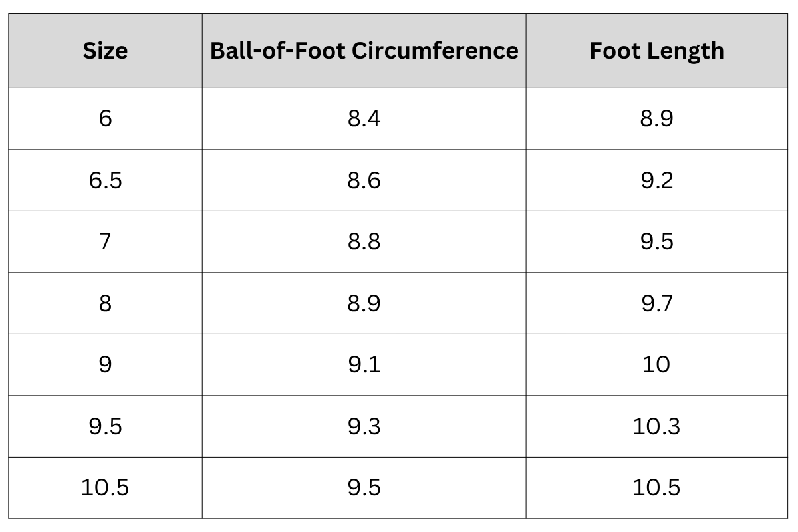Click the Foot Length column header
Viewport: 798px width, 532px height.
point(656,51)
